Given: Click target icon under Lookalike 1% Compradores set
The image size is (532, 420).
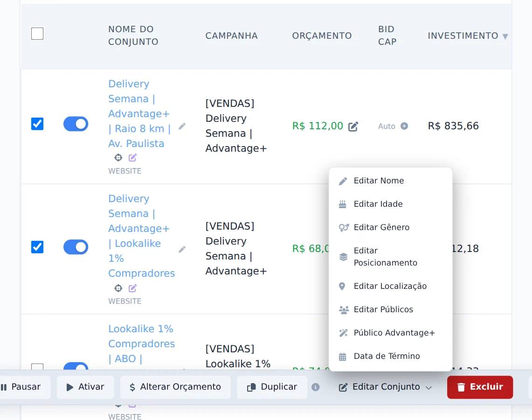Looking at the screenshot, I should point(118,288).
